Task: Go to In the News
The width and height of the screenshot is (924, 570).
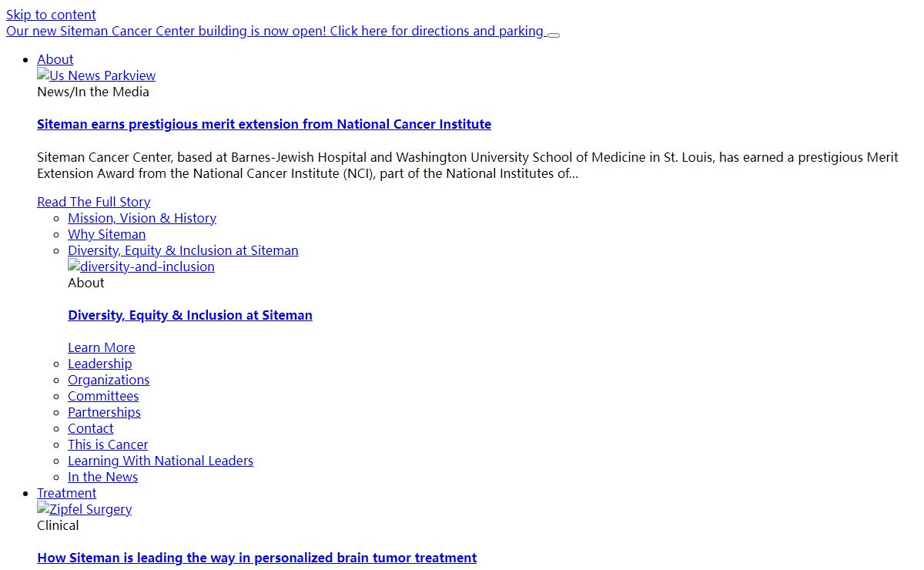Action: tap(103, 477)
